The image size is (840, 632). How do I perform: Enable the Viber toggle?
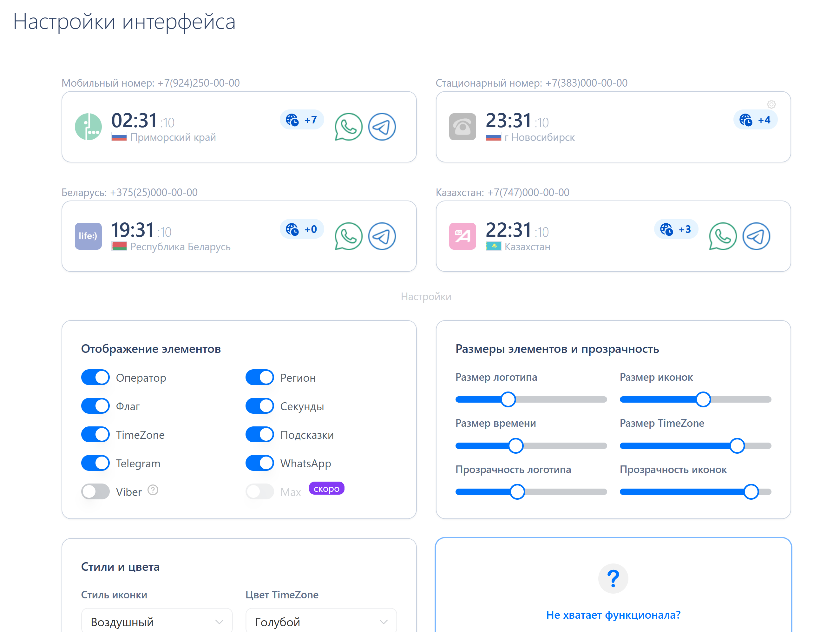pyautogui.click(x=95, y=491)
